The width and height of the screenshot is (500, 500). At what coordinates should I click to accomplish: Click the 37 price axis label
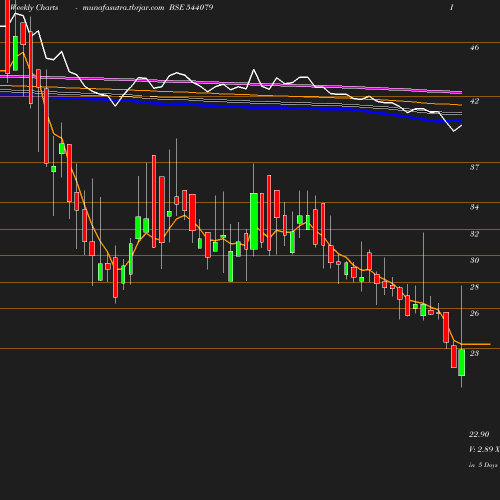[x=474, y=167]
